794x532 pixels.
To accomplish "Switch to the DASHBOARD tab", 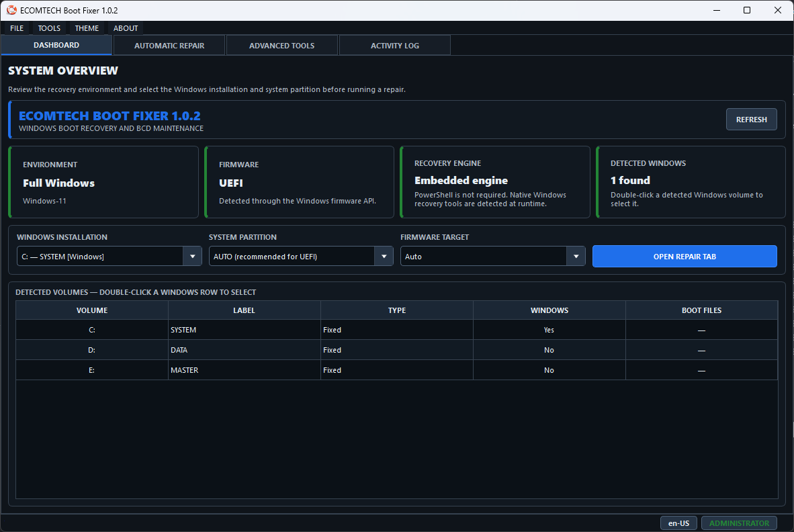I will pos(56,45).
